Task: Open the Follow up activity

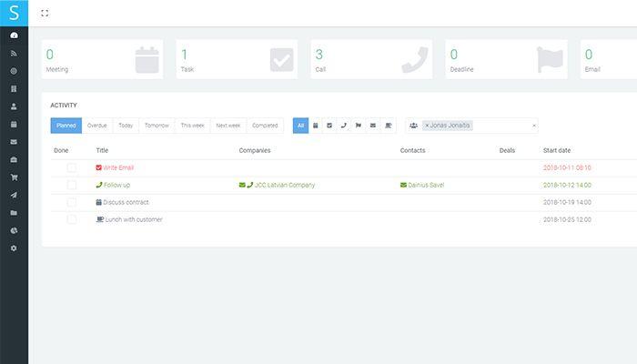Action: point(117,185)
